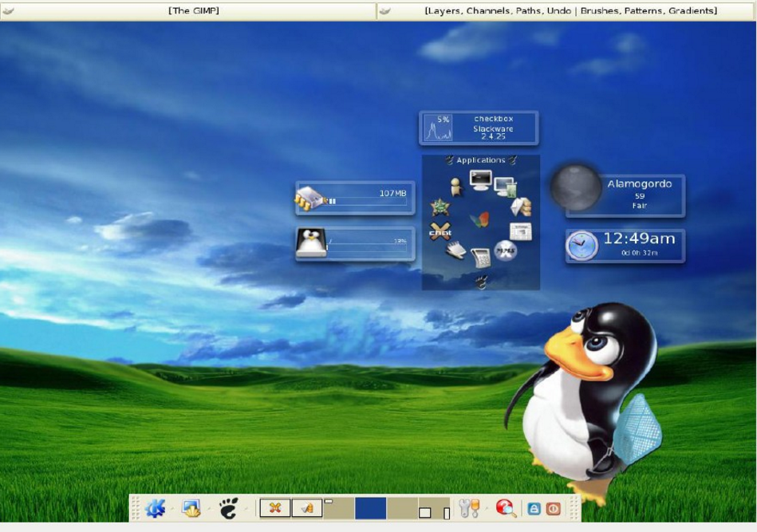
Task: Click the show desktop shell icon in panel
Action: pos(191,508)
